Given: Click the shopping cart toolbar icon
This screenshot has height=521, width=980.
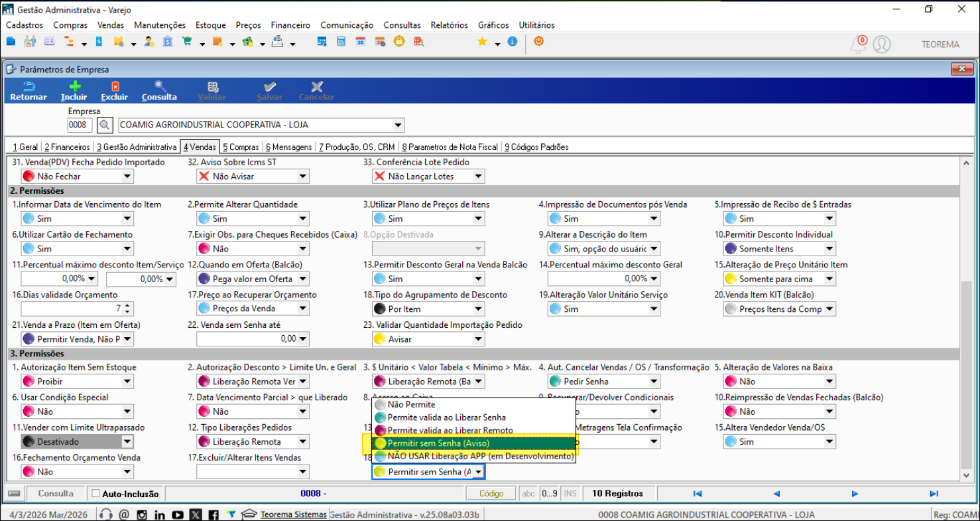Looking at the screenshot, I should click(x=187, y=42).
